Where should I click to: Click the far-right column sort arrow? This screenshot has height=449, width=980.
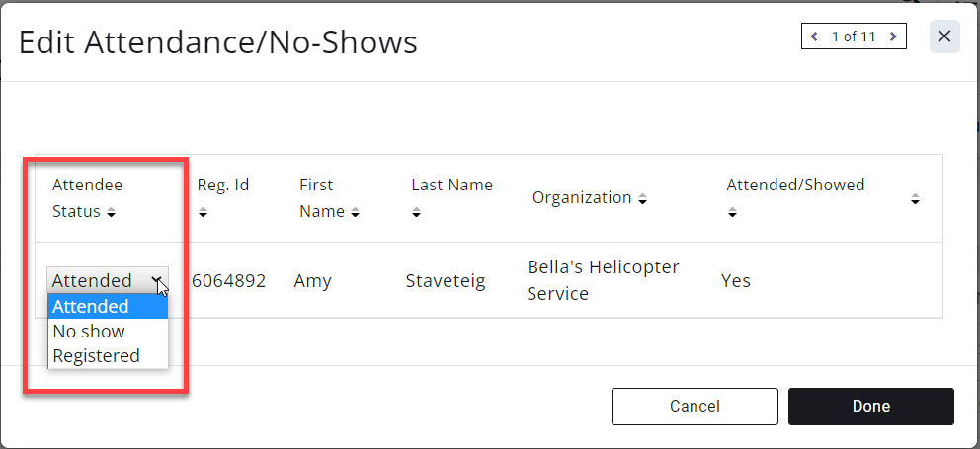915,199
